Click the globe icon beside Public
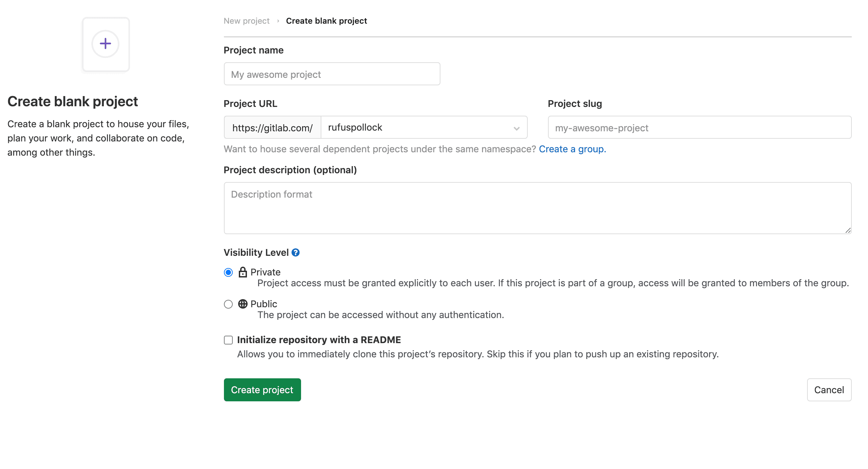This screenshot has width=868, height=469. (243, 304)
